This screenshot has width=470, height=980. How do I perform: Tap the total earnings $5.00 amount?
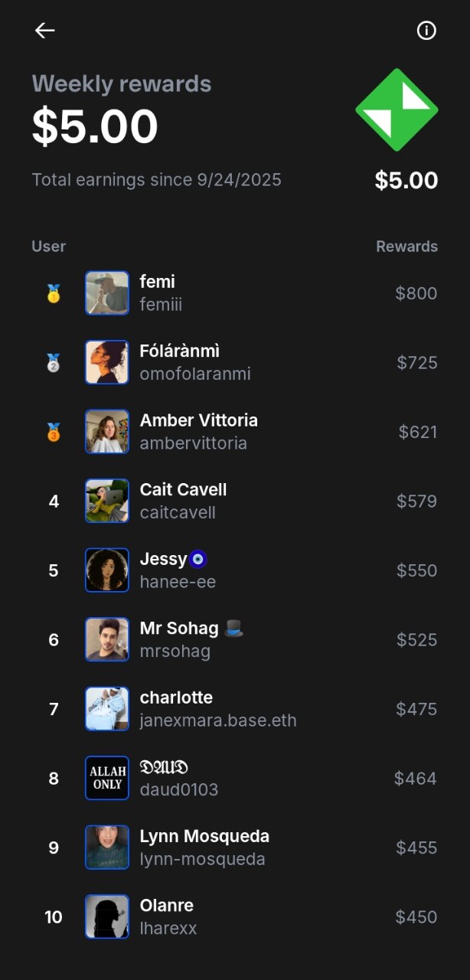406,181
